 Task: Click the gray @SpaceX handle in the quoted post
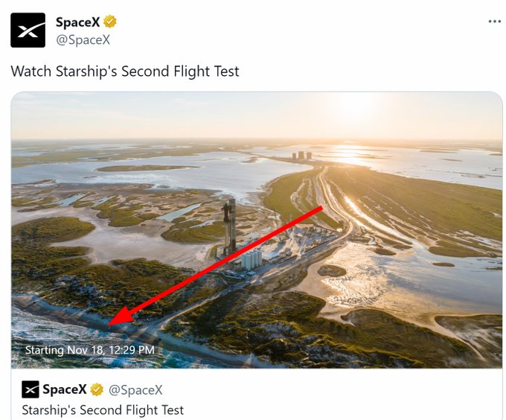(135, 389)
